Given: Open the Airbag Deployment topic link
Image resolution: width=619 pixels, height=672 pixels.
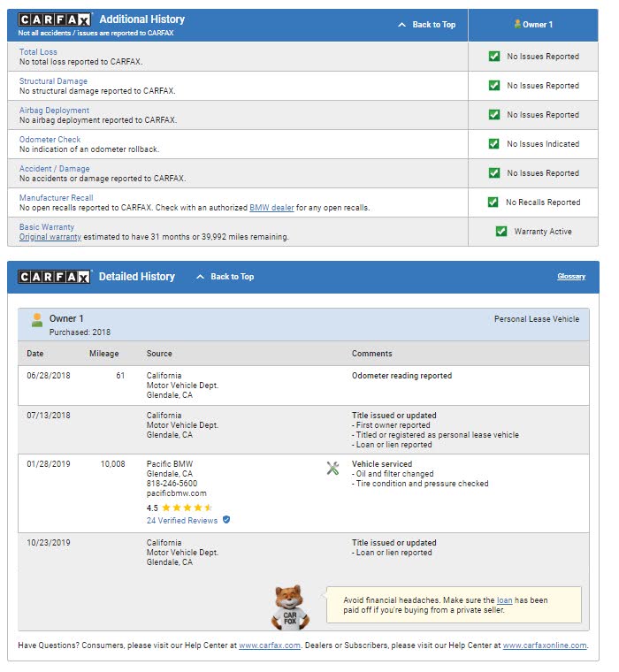Looking at the screenshot, I should point(54,111).
